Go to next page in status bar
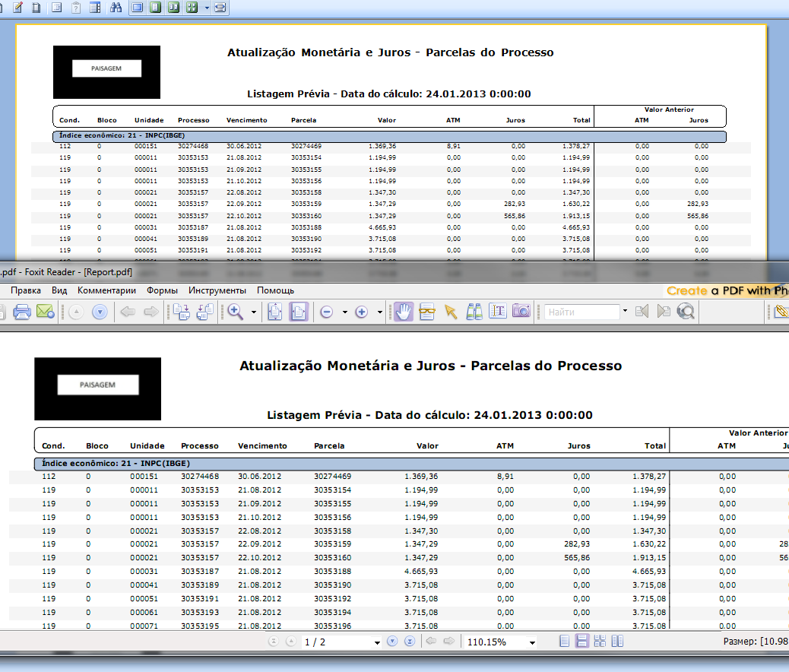789x672 pixels. tap(392, 642)
